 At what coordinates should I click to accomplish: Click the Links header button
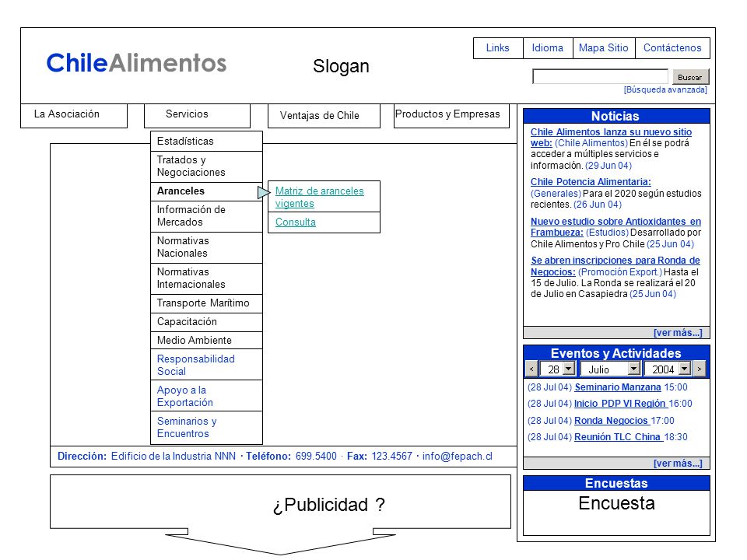coord(498,48)
